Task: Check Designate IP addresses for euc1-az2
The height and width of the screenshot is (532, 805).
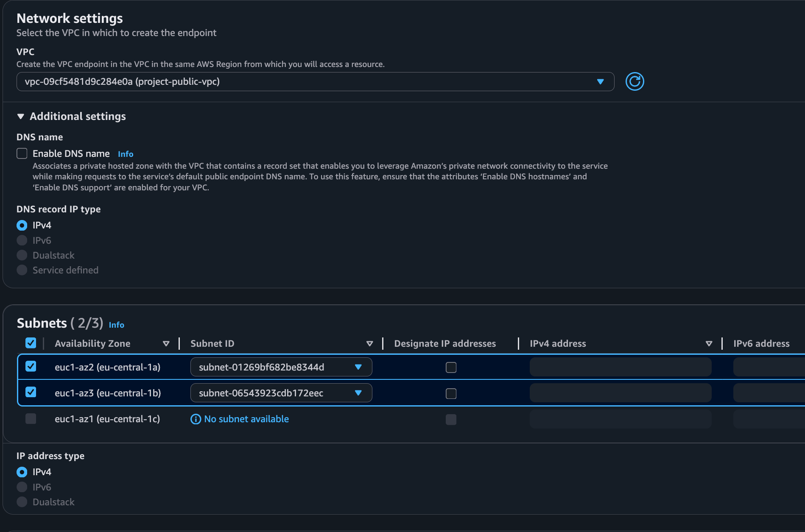Action: pos(451,367)
